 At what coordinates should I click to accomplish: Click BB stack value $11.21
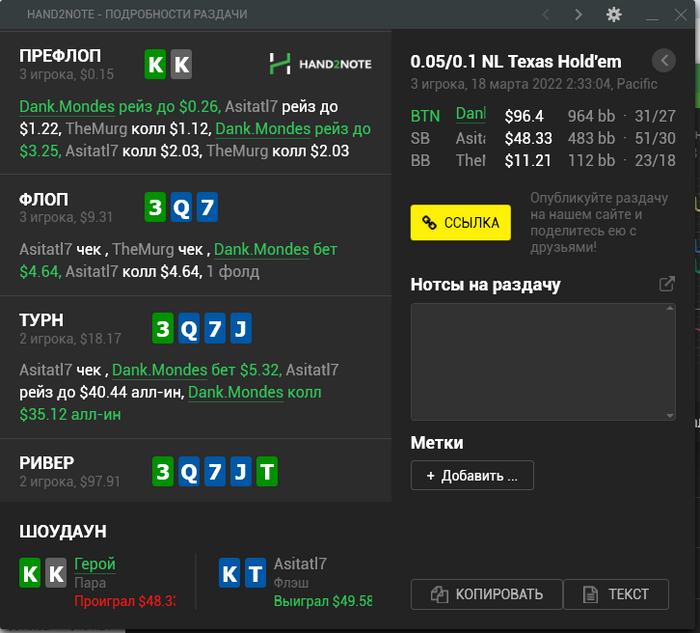pyautogui.click(x=528, y=161)
